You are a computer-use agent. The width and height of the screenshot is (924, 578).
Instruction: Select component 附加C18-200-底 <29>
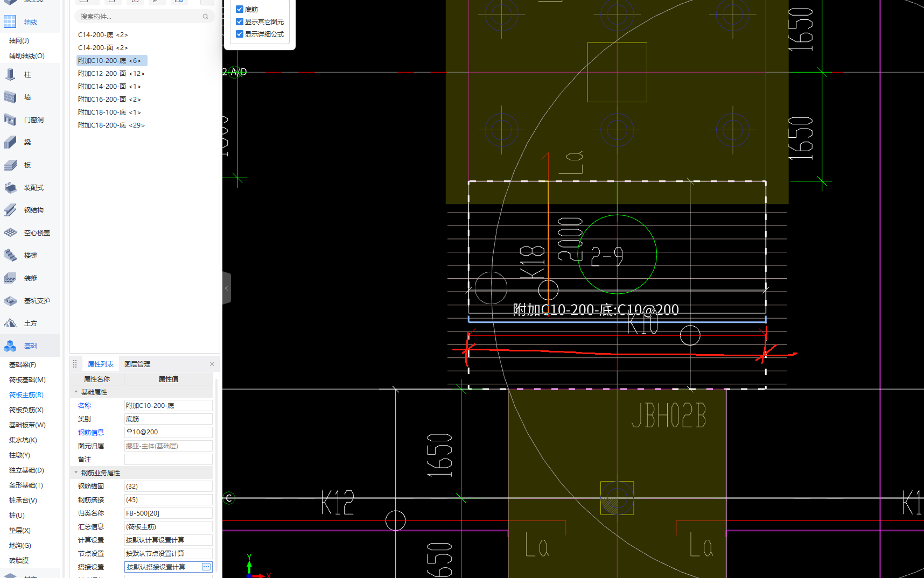click(x=111, y=125)
